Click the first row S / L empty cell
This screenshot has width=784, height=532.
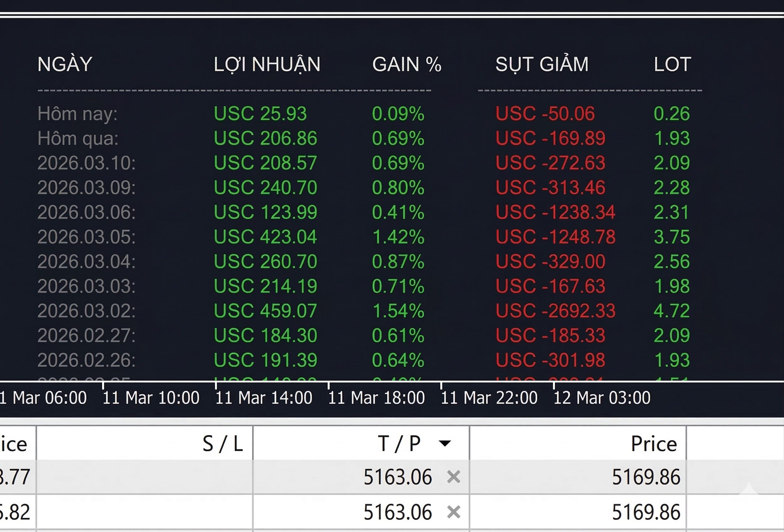pyautogui.click(x=144, y=477)
